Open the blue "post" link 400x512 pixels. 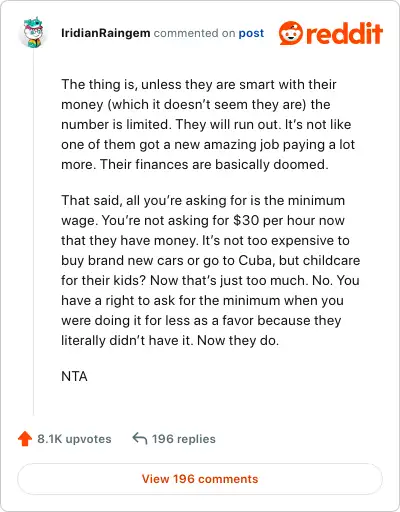251,33
